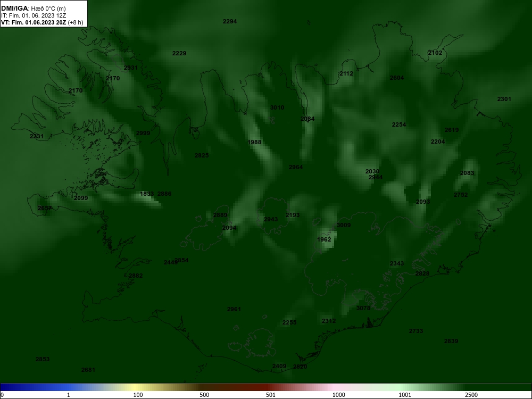Screen dimensions: 532x399
Task: Click the 2931 freezing-level label
Action: coord(131,68)
